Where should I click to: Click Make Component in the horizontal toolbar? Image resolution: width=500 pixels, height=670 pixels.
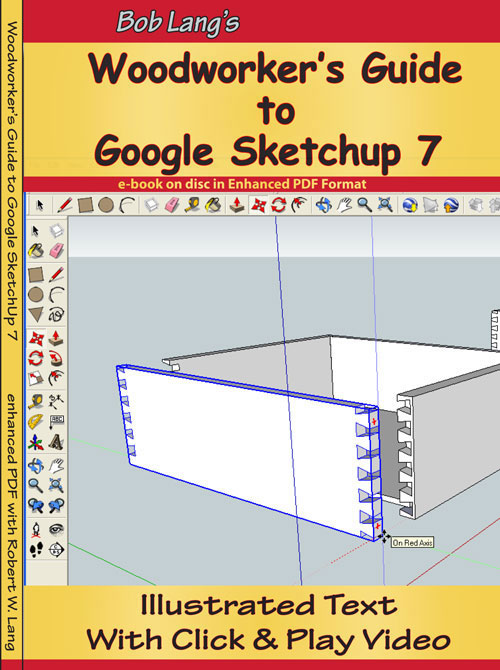coord(151,205)
